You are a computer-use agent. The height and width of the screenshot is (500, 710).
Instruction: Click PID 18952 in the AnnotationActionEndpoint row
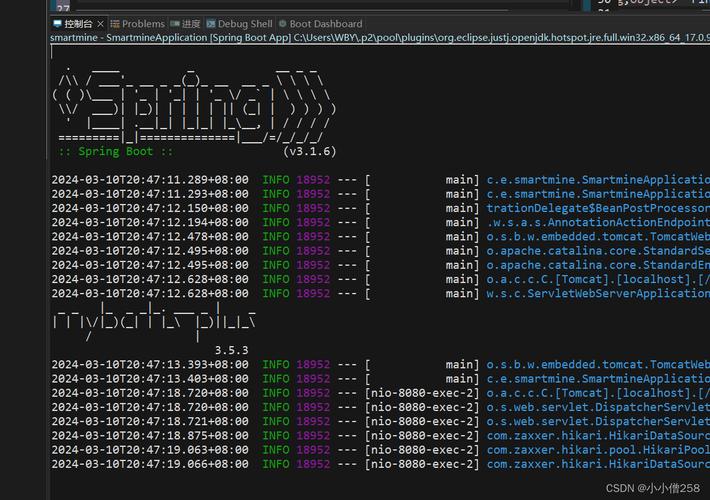click(x=313, y=222)
